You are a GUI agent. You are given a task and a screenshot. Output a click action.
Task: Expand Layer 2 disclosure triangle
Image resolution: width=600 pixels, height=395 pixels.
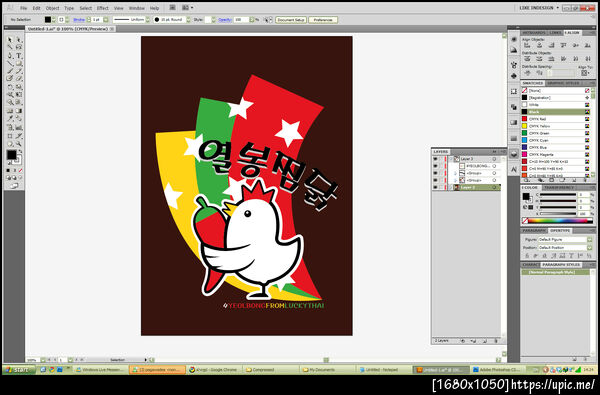click(451, 188)
